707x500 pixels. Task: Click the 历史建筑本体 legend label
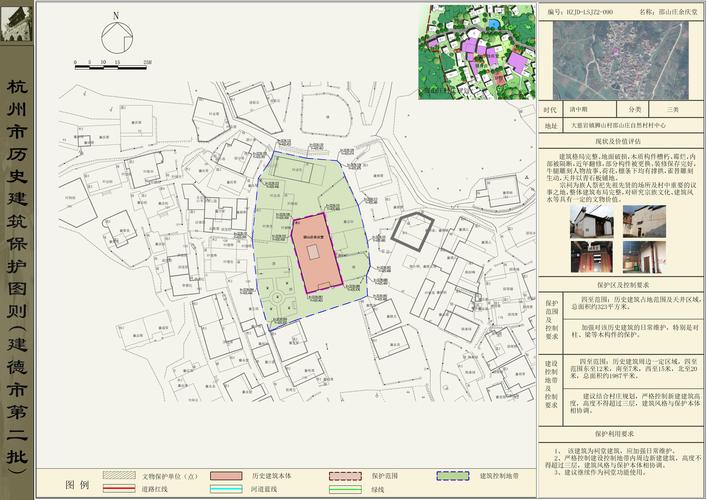pos(272,476)
